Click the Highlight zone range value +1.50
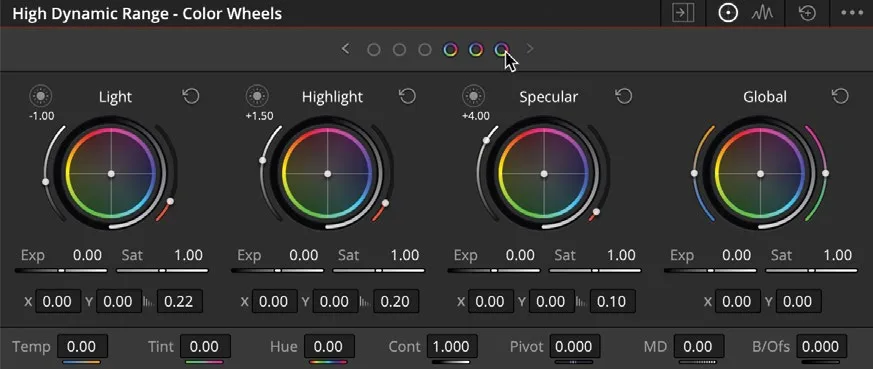Image resolution: width=873 pixels, height=369 pixels. point(259,116)
